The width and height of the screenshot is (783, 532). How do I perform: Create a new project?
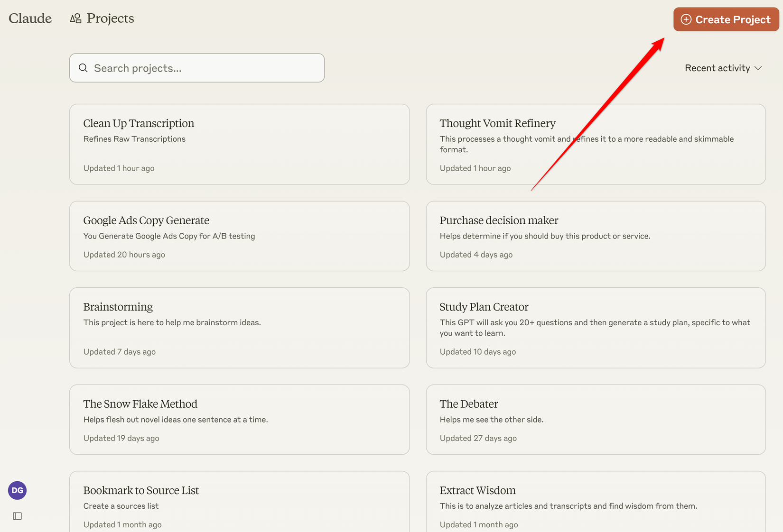pos(726,19)
